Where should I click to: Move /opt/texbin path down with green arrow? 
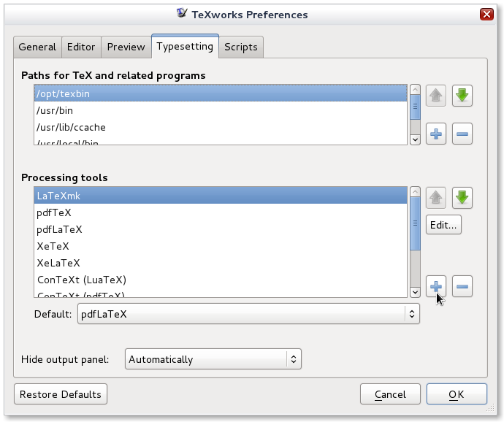click(x=462, y=96)
